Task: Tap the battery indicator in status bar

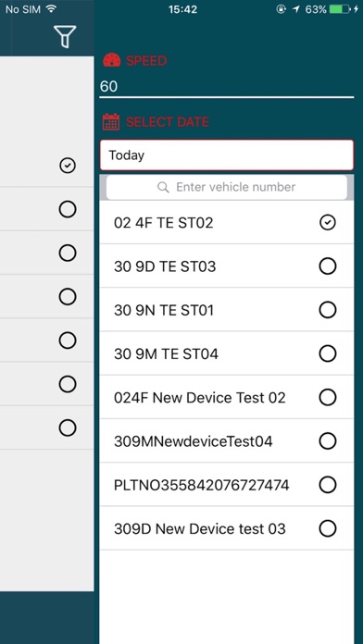Action: tap(339, 9)
